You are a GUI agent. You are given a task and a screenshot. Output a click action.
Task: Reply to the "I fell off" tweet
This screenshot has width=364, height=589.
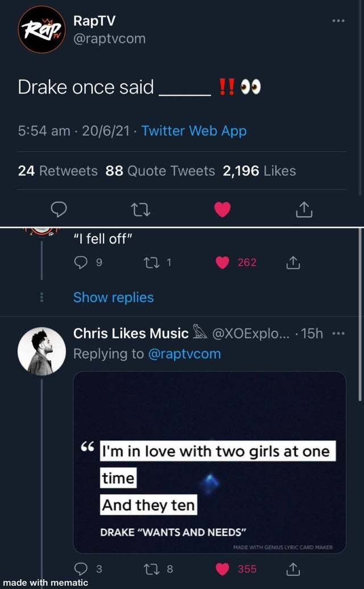pos(80,262)
